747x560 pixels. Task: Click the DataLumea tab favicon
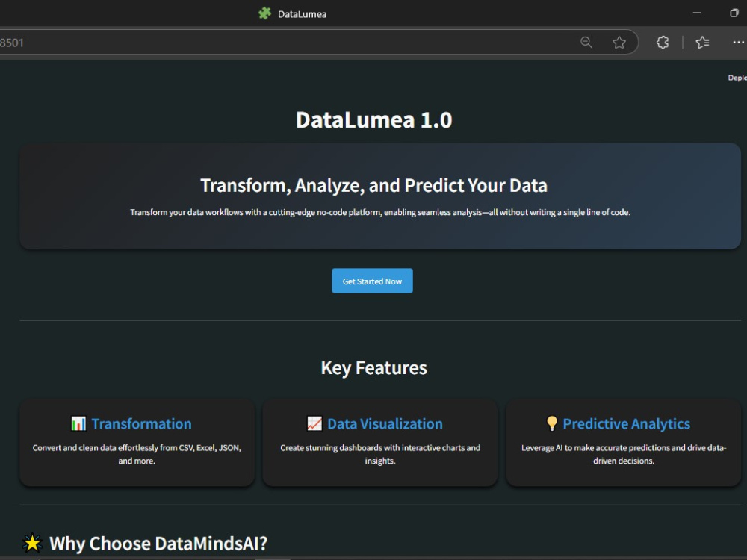(264, 13)
